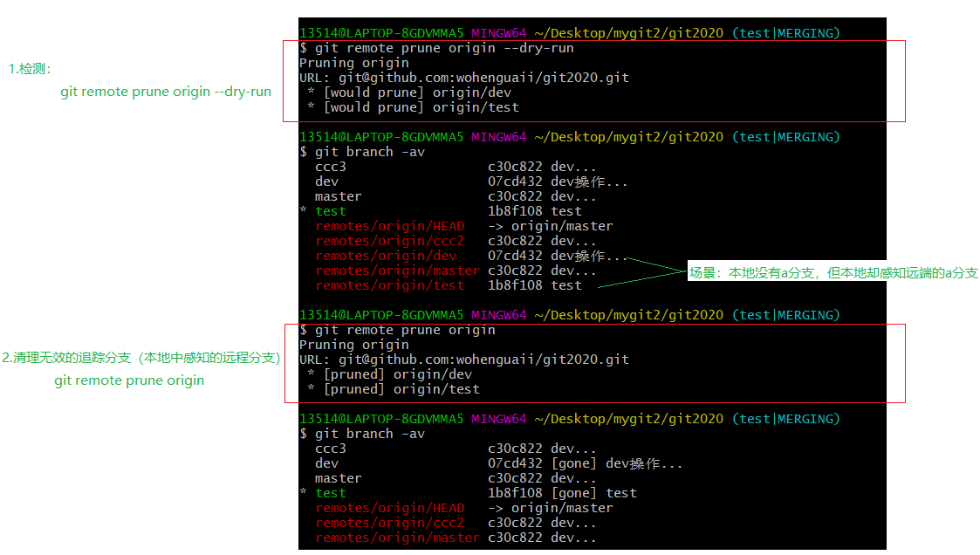Screen dimensions: 980x555
Task: Click '(test|MERGING)' in the topmost prompt line
Action: 785,33
